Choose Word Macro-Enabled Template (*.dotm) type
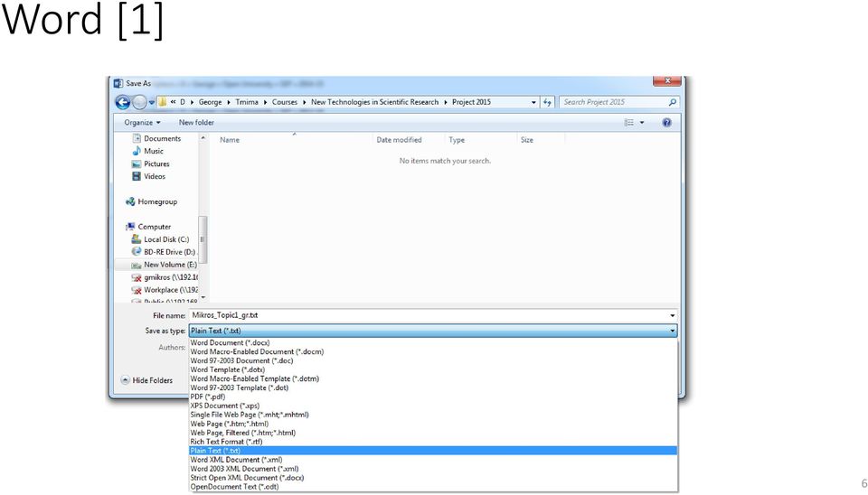The height and width of the screenshot is (495, 868). (x=433, y=378)
